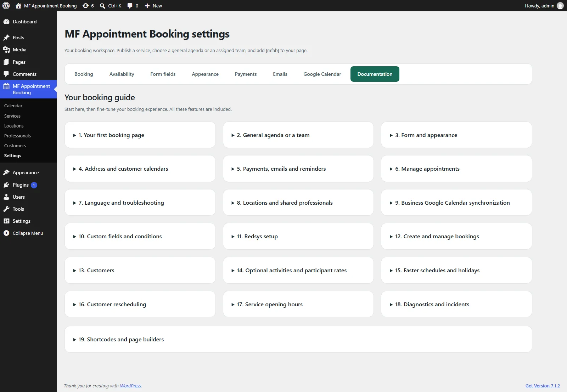Click the Tools wrench icon

(6, 209)
